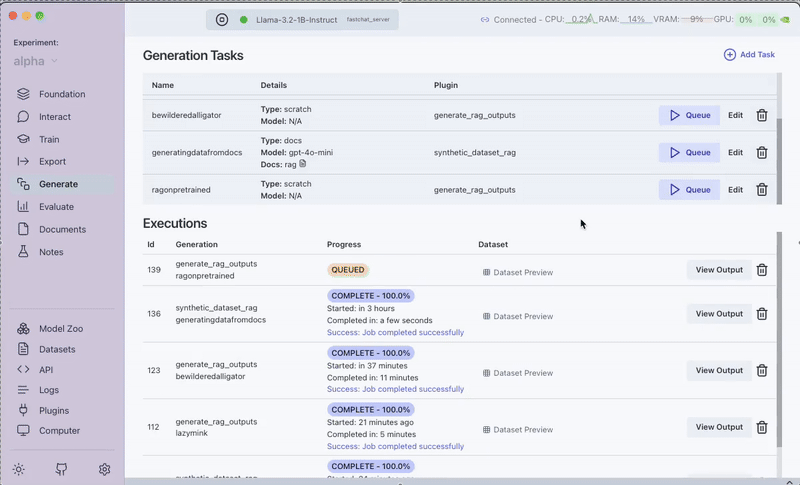Click the Model Zoo icon in sidebar
This screenshot has width=800, height=485.
point(24,329)
